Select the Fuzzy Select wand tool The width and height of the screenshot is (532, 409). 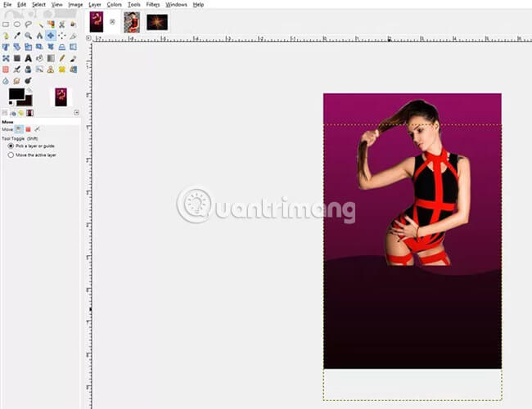(40, 25)
